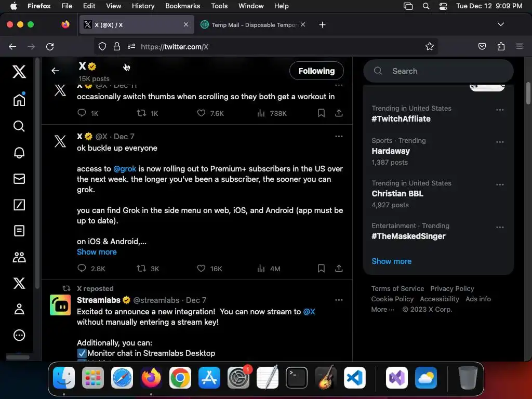
Task: Share the switch thumbs post
Action: pyautogui.click(x=339, y=113)
